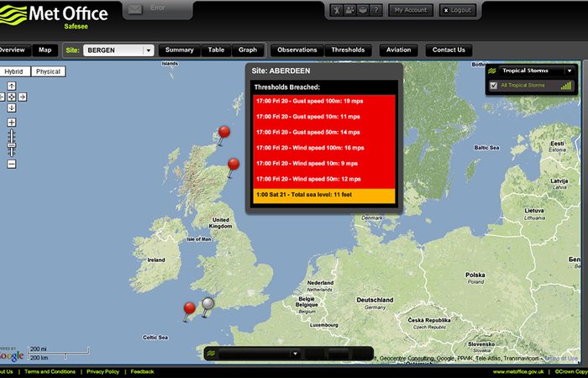Click the layers icon in Tropical Storms panel
This screenshot has width=588, height=378.
pos(492,71)
